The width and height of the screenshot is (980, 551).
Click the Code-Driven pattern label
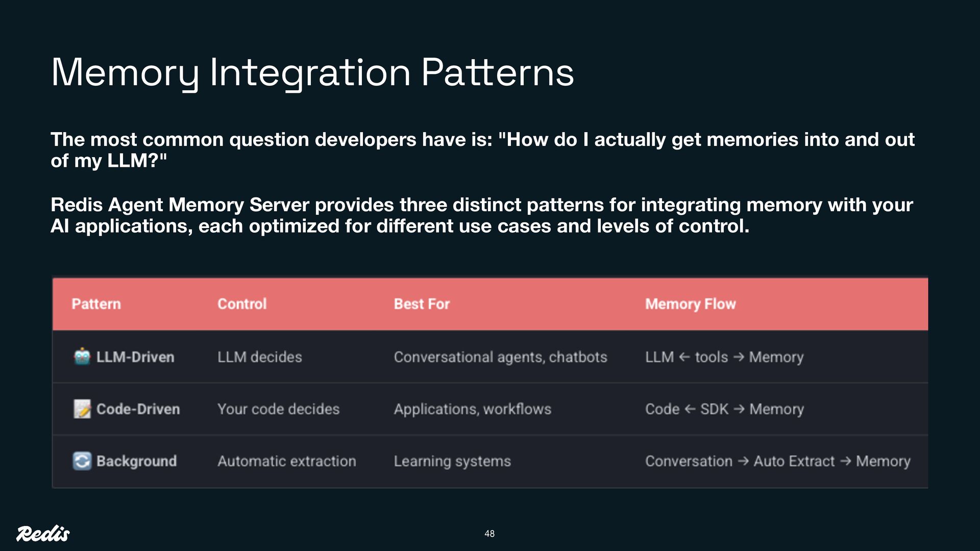click(138, 409)
